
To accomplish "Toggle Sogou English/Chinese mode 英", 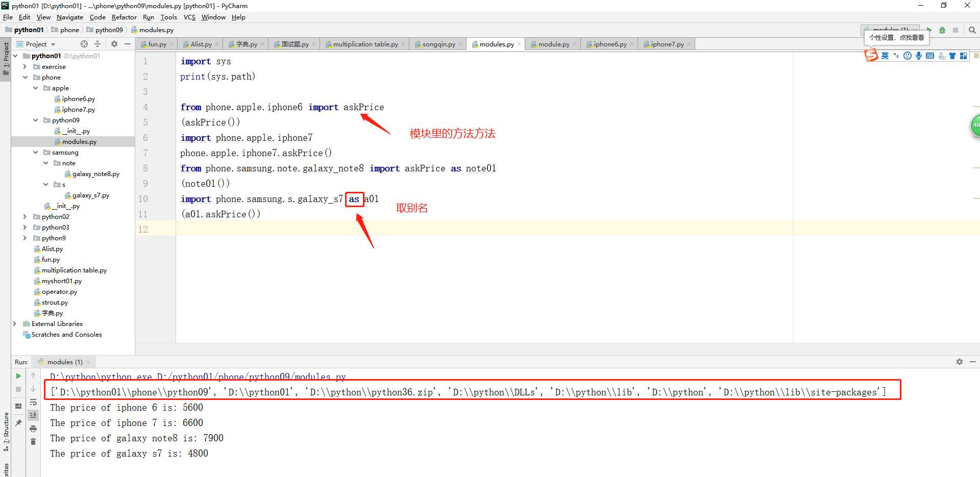I will tap(885, 56).
